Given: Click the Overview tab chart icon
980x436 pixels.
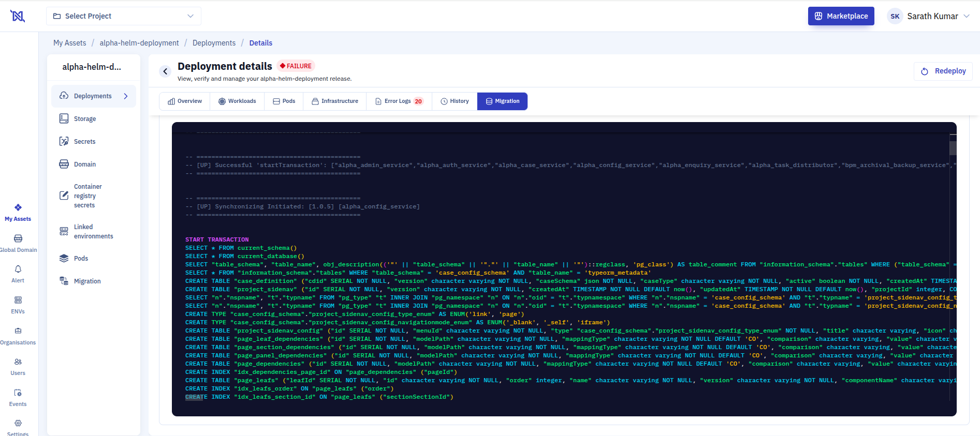Looking at the screenshot, I should coord(171,101).
